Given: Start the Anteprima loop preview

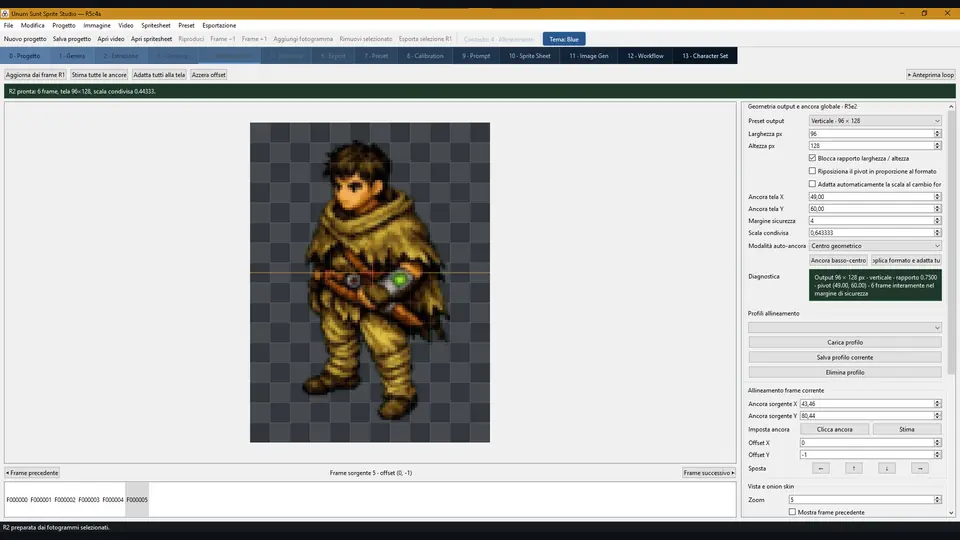Looking at the screenshot, I should [x=930, y=75].
